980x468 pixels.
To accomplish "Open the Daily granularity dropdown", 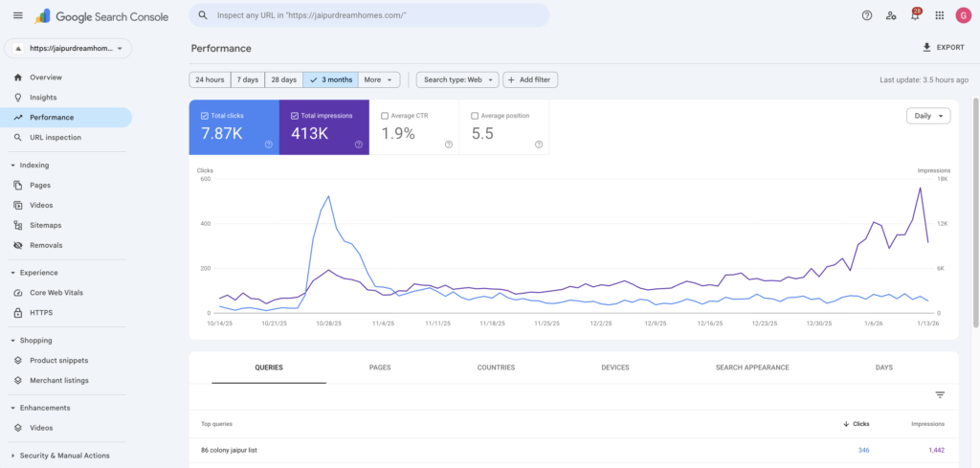I will pyautogui.click(x=928, y=116).
